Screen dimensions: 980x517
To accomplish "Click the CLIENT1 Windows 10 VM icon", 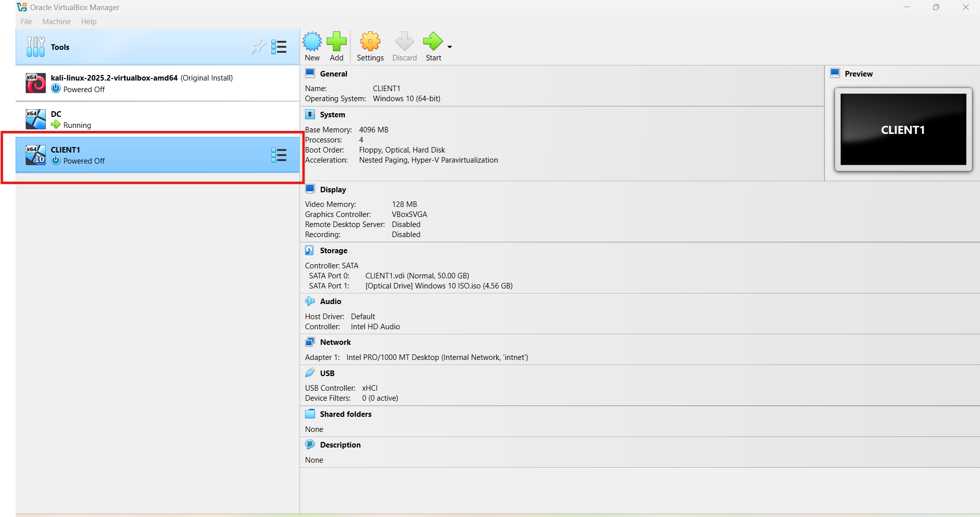I will pyautogui.click(x=36, y=155).
